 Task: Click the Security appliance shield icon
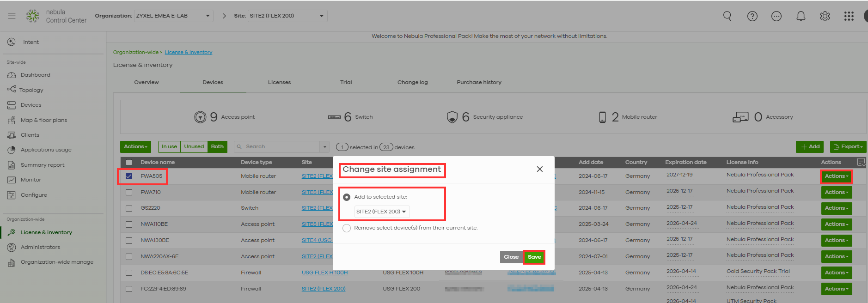(x=452, y=117)
